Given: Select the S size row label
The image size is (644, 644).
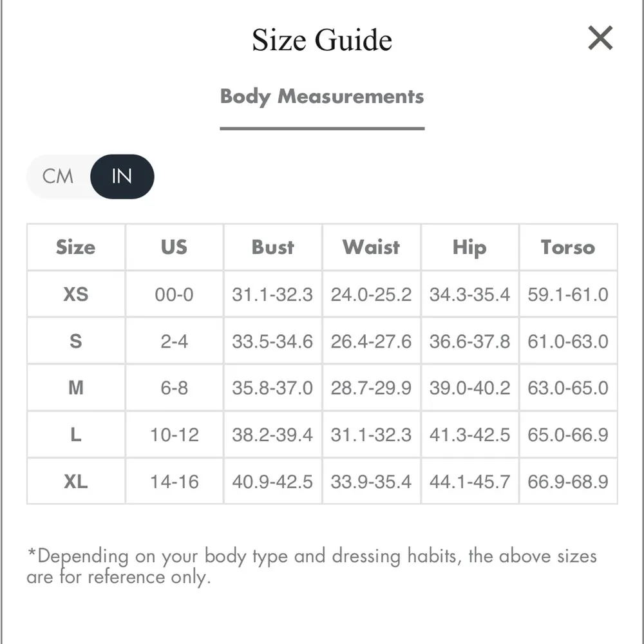Looking at the screenshot, I should click(75, 341).
